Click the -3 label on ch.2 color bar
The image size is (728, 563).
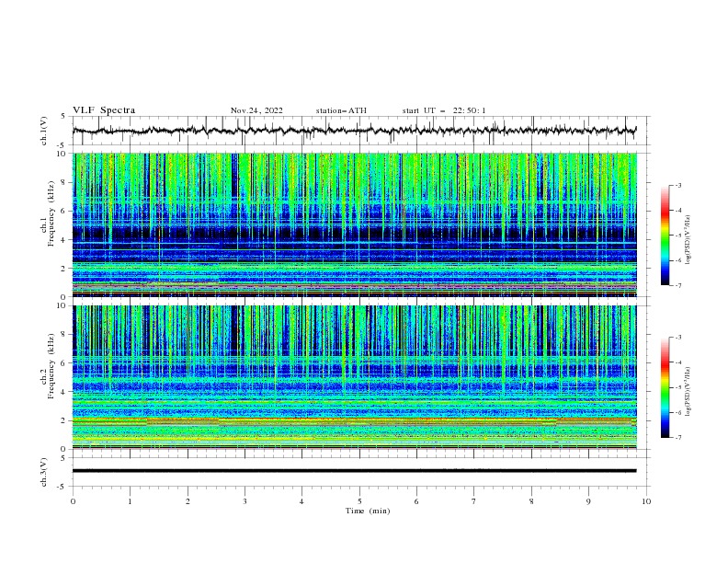click(x=677, y=338)
